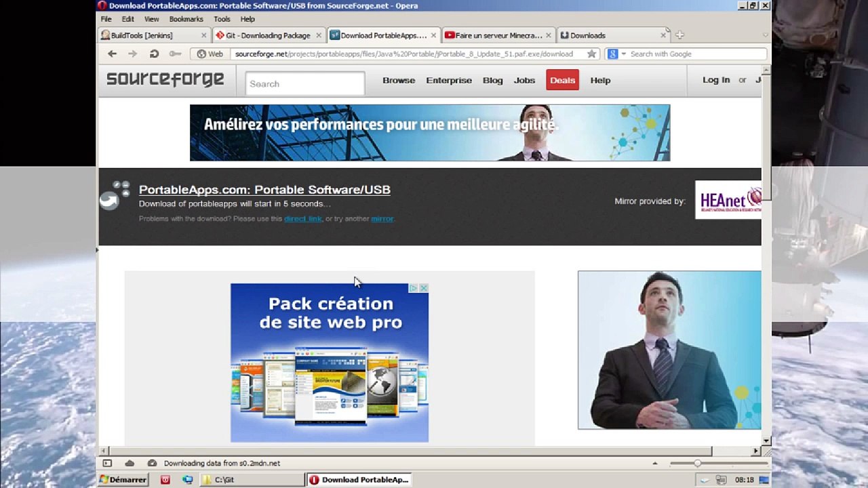Click Jobs in SourceForge navigation
868x488 pixels.
click(x=524, y=80)
